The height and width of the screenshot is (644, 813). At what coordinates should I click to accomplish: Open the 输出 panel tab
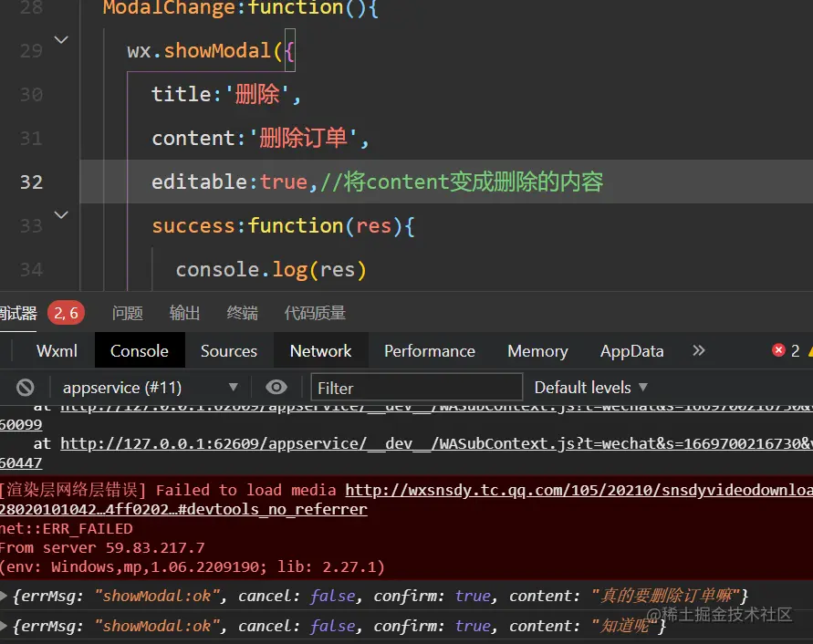[184, 313]
